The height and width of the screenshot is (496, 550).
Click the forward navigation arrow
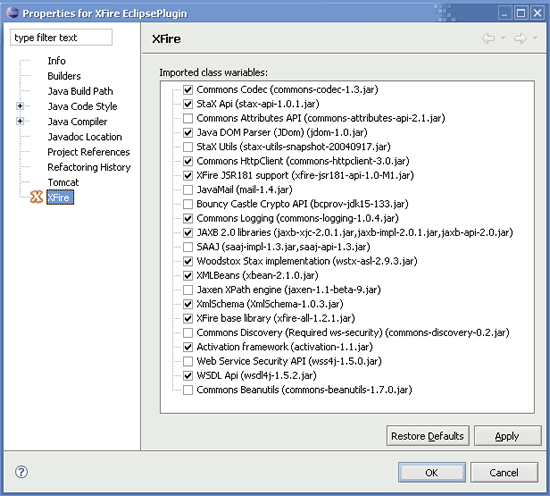click(520, 38)
